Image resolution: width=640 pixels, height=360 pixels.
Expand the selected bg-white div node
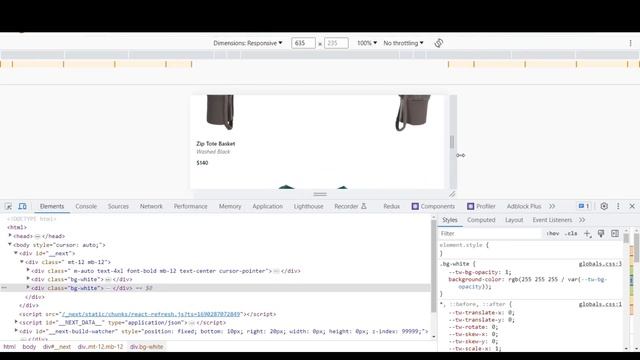pos(28,287)
